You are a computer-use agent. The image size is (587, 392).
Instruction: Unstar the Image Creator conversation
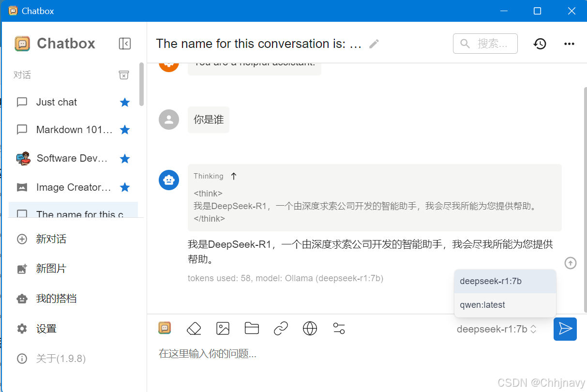click(x=125, y=187)
